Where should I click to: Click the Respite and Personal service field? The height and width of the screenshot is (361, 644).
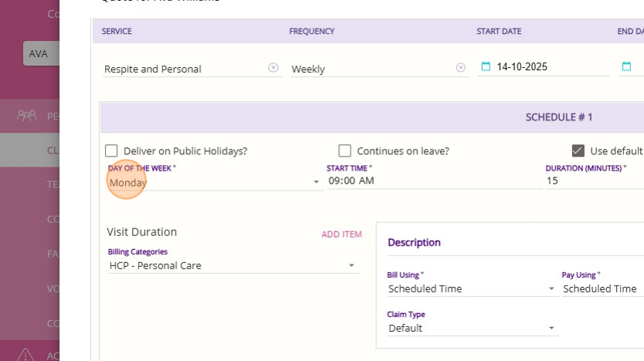point(184,69)
